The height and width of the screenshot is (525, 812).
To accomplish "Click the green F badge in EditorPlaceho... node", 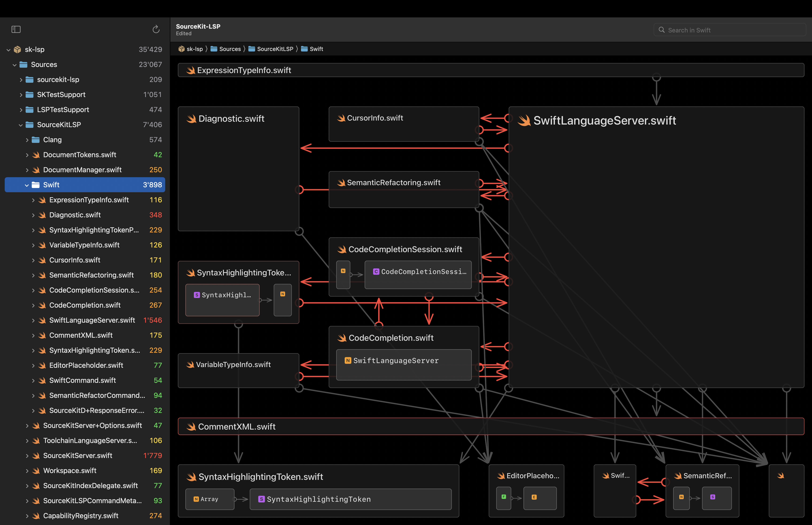I will (504, 497).
